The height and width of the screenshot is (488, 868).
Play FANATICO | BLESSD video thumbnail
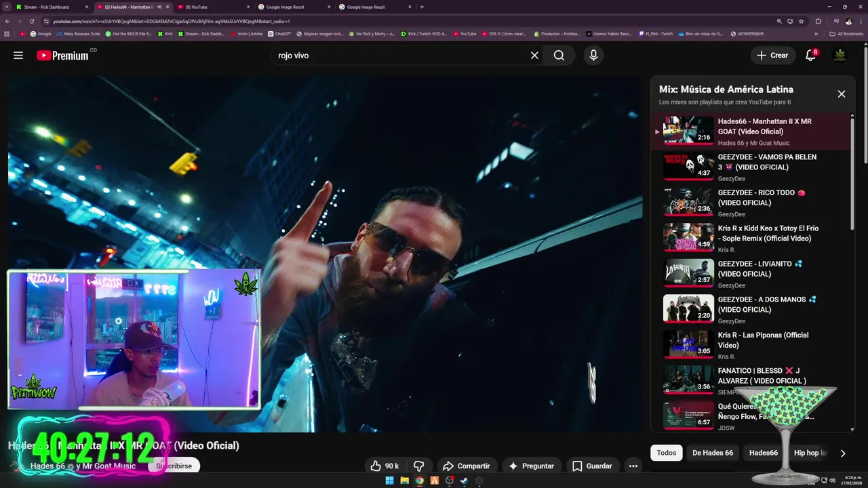688,380
